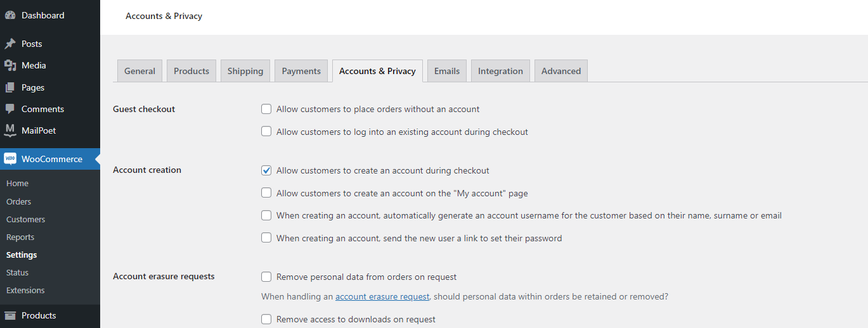Image resolution: width=868 pixels, height=328 pixels.
Task: Click the Dashboard gauge icon
Action: pos(10,15)
